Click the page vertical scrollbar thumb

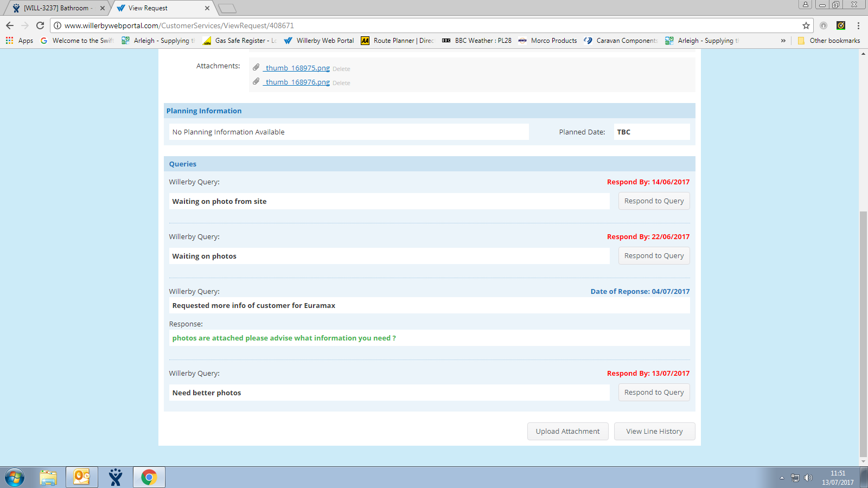click(863, 335)
